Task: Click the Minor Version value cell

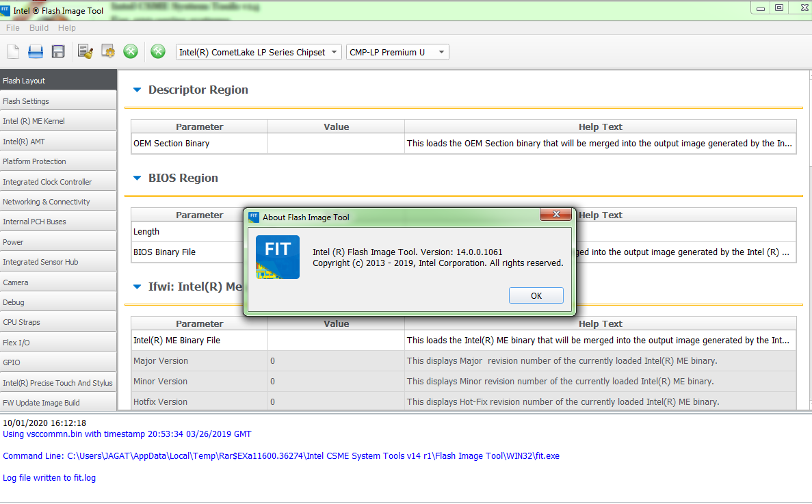Action: click(336, 382)
